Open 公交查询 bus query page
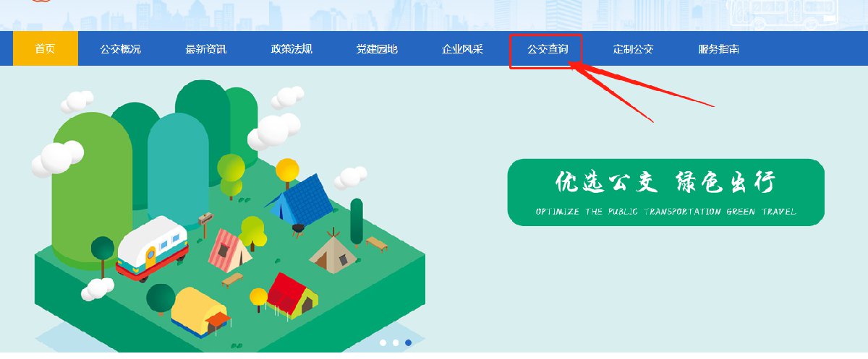This screenshot has height=359, width=868. point(548,49)
